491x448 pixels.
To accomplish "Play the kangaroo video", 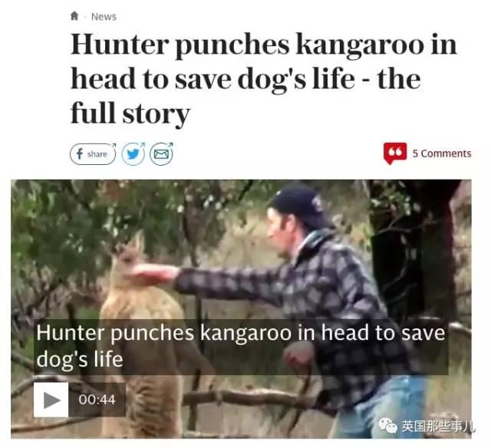I will point(51,400).
